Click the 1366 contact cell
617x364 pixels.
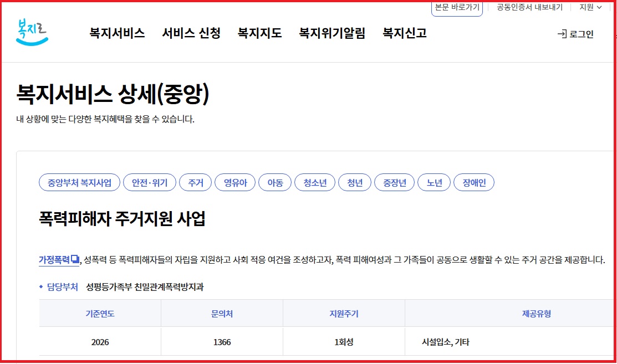222,342
